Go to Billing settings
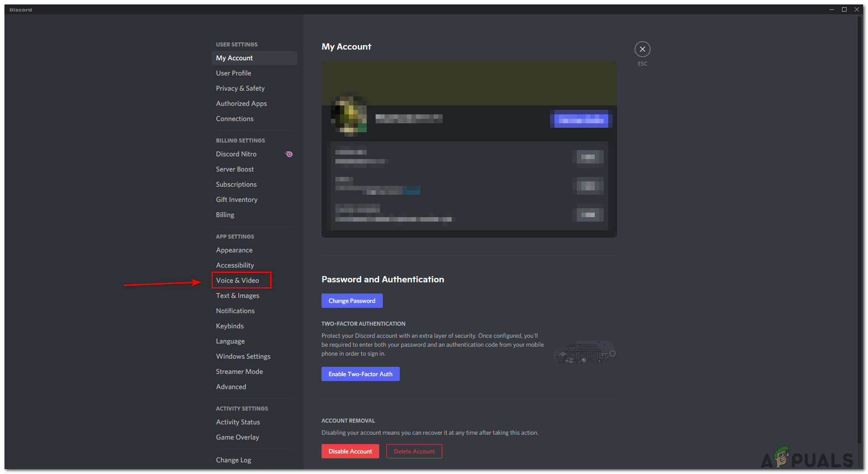868x474 pixels. 254,215
